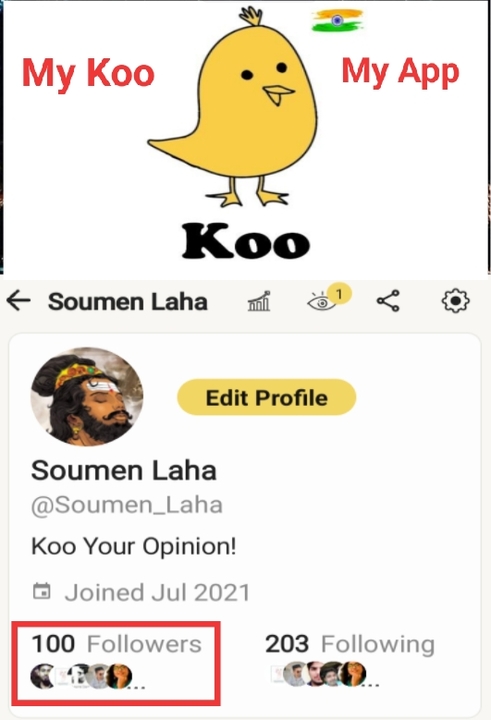Open the profile views eye icon
Image resolution: width=491 pixels, height=720 pixels.
(322, 303)
